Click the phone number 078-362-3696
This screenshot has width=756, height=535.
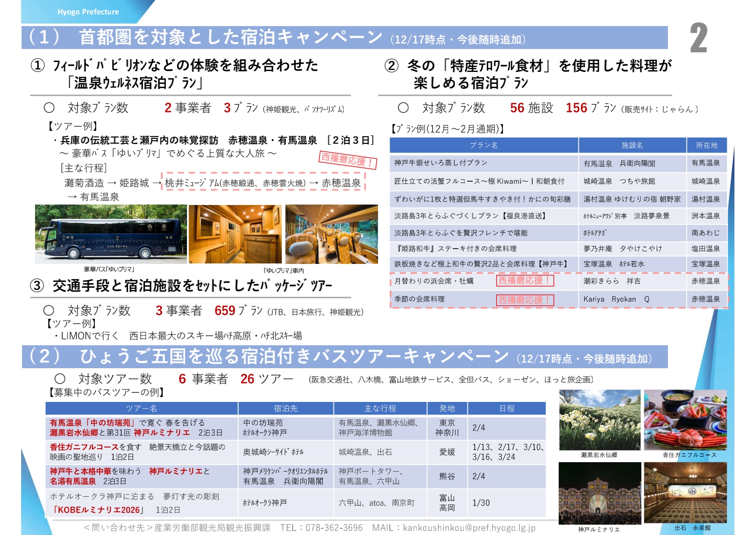coord(334,528)
